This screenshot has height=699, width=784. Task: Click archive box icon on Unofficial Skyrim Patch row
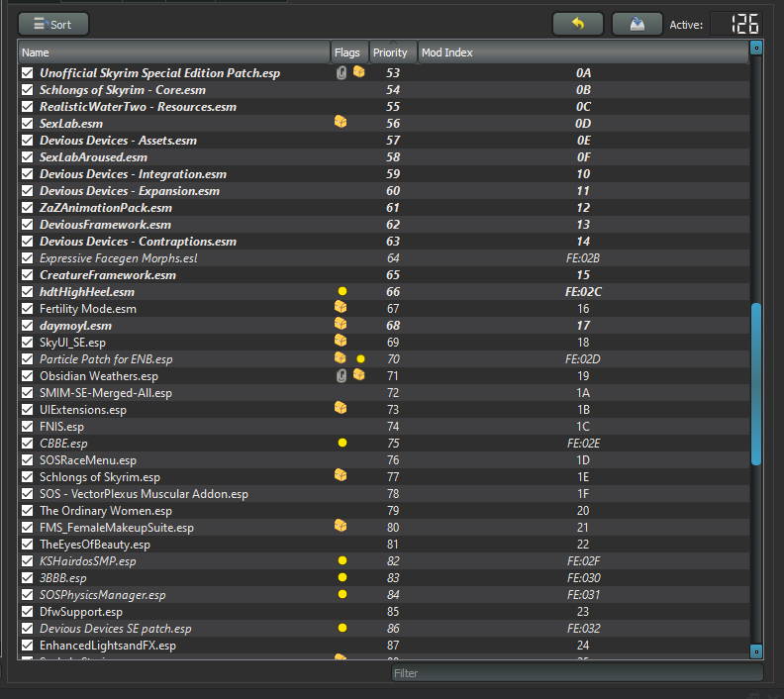(x=359, y=72)
